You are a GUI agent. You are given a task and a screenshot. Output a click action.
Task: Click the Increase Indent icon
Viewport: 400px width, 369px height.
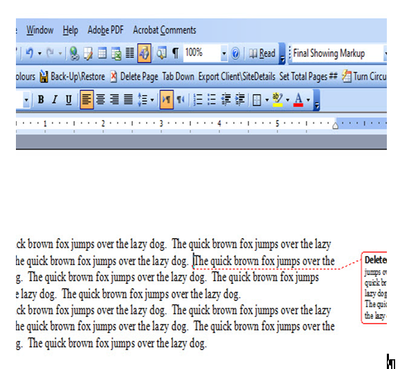tap(240, 99)
